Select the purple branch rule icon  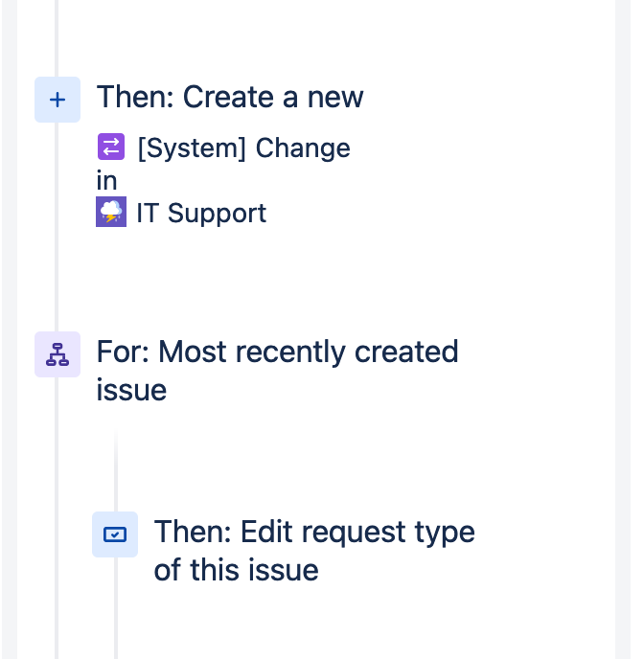point(57,354)
